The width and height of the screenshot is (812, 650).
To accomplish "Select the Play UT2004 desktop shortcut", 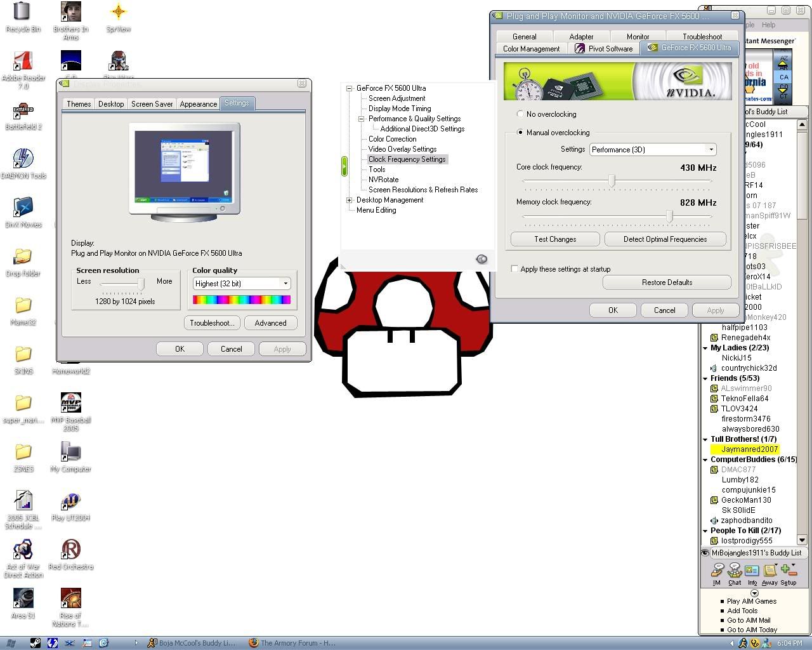I will [70, 505].
